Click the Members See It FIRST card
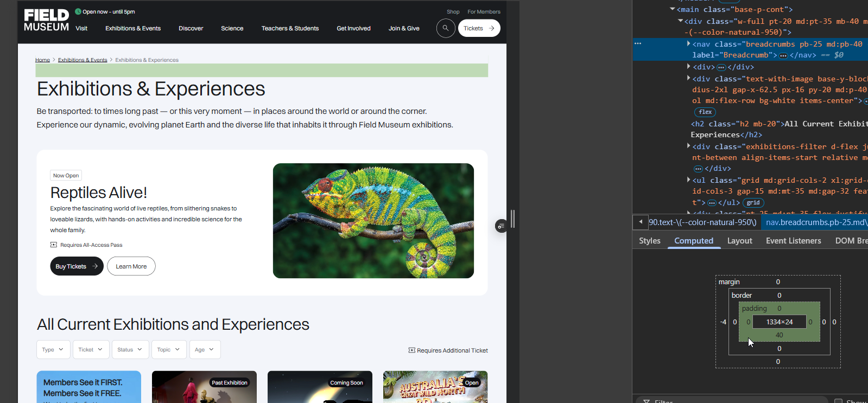Screen dimensions: 868x403 89,387
